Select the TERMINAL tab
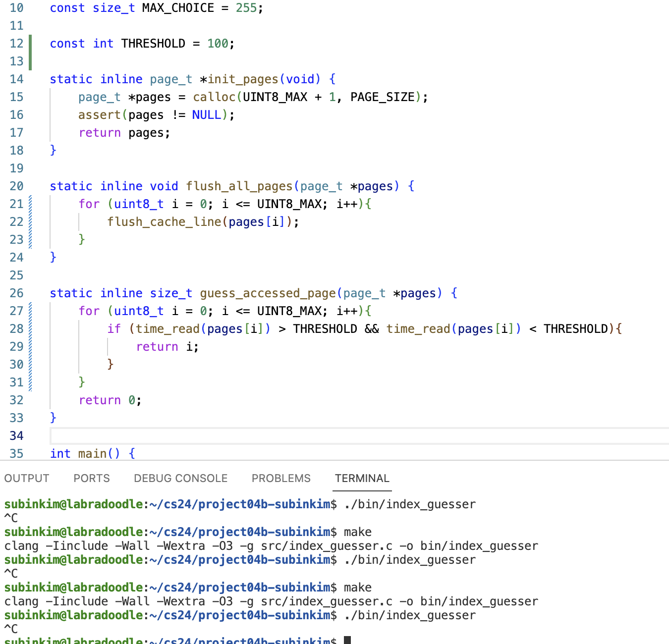669x644 pixels. (362, 478)
